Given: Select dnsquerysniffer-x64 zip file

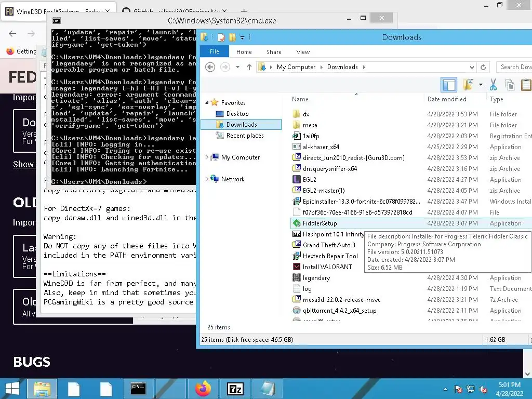Looking at the screenshot, I should (329, 169).
